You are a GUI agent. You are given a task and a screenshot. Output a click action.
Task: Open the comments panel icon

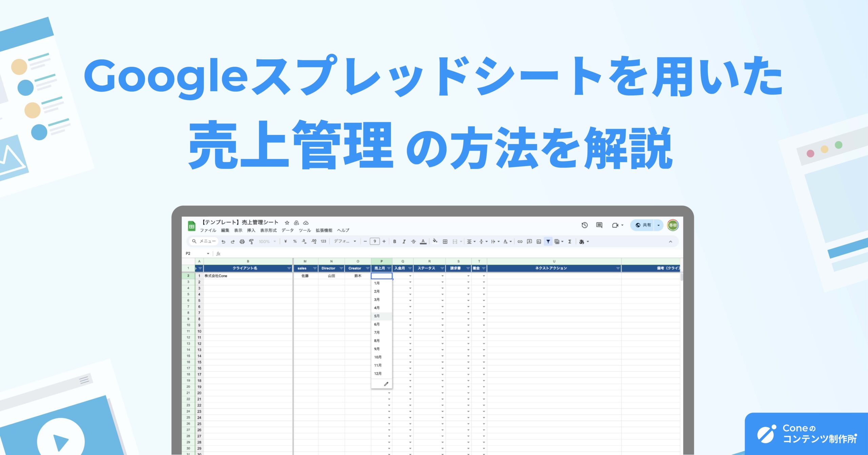[599, 225]
